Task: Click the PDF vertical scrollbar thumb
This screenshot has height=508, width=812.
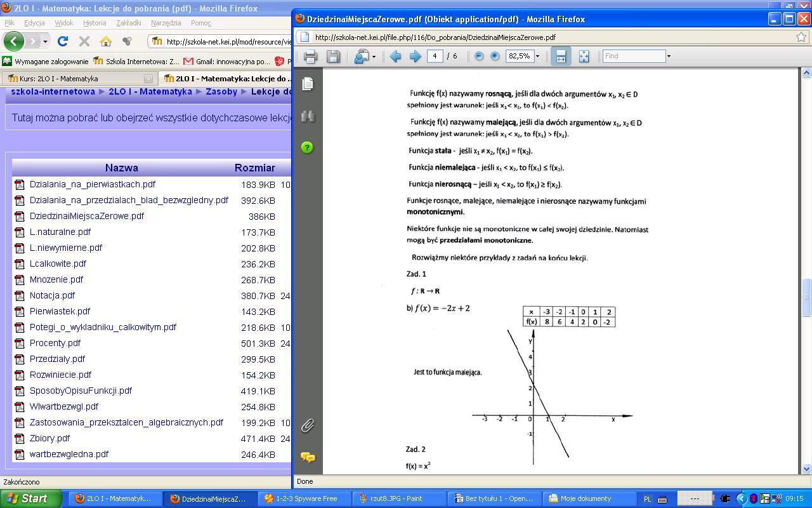Action: click(806, 297)
